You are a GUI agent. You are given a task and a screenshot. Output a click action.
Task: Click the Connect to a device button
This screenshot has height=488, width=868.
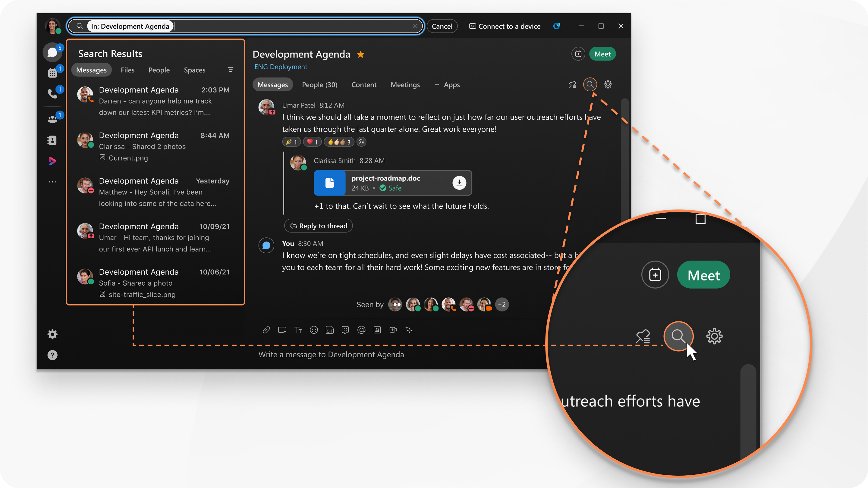505,26
